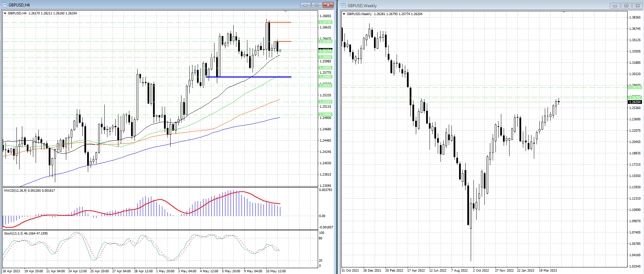Click the GBPUSD,H4 window chart icon

(4, 5)
